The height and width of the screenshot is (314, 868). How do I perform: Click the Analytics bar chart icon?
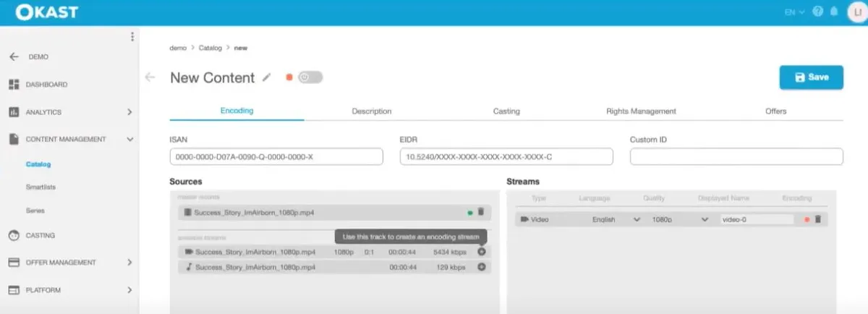coord(14,112)
